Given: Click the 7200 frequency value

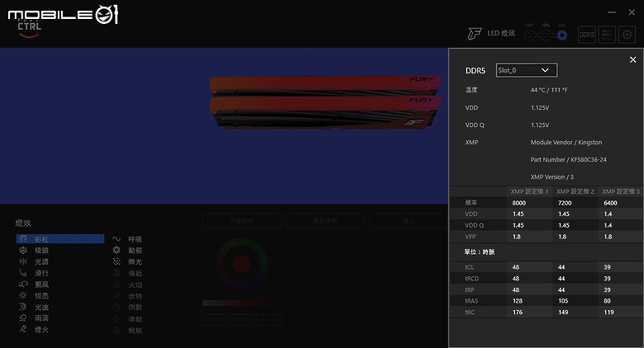Looking at the screenshot, I should [565, 203].
